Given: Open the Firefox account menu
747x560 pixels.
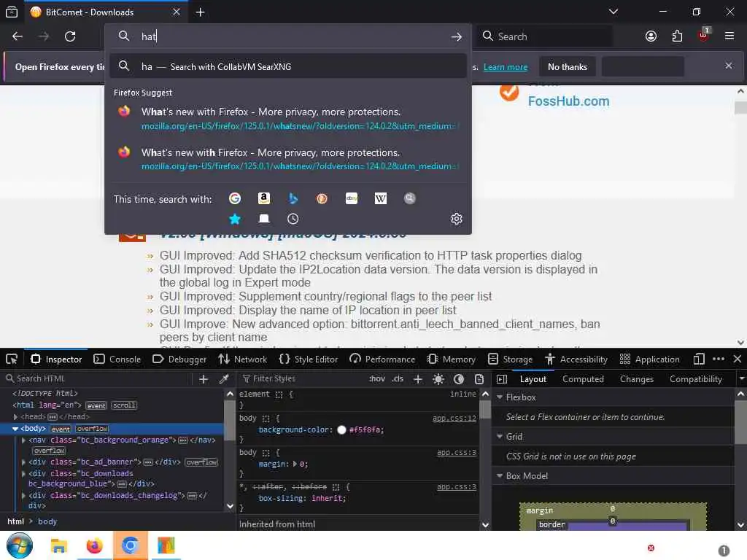Looking at the screenshot, I should pyautogui.click(x=651, y=36).
